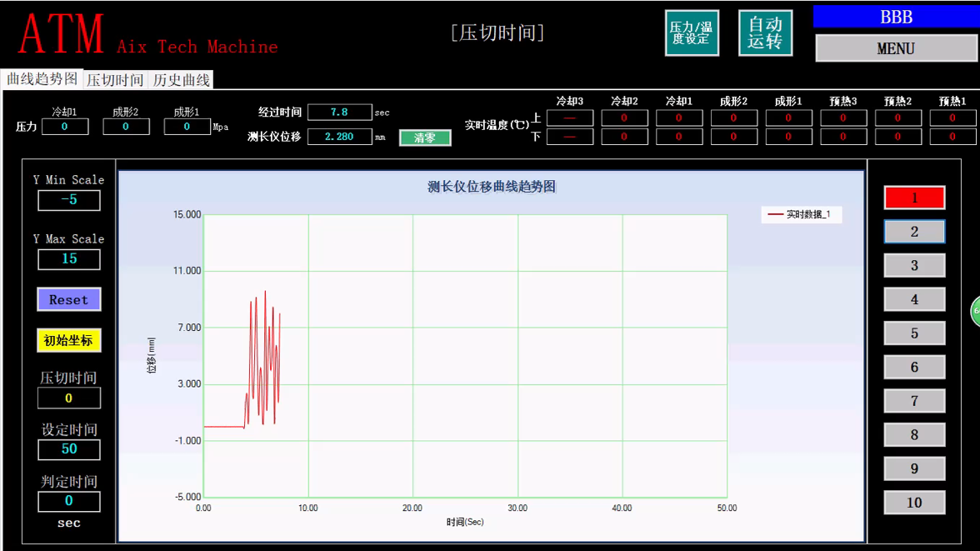This screenshot has height=551, width=980.
Task: Click the yellow 初始坐标 button
Action: (x=68, y=341)
